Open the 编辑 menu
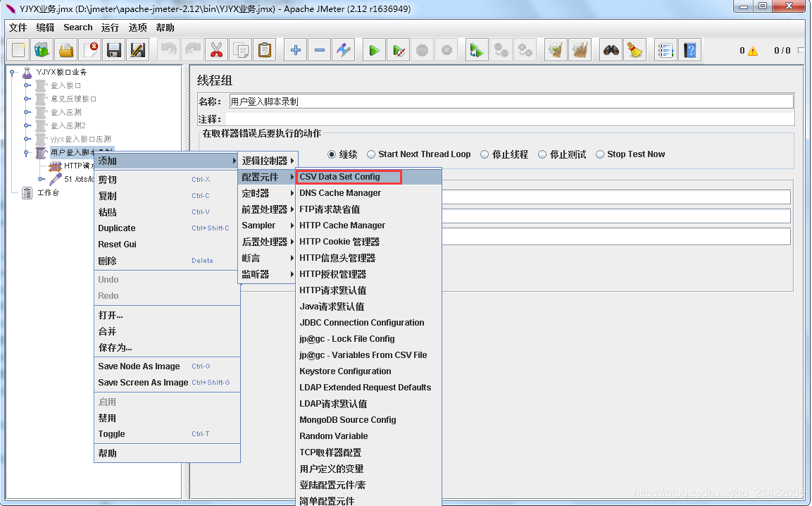Image resolution: width=812 pixels, height=506 pixels. (45, 27)
